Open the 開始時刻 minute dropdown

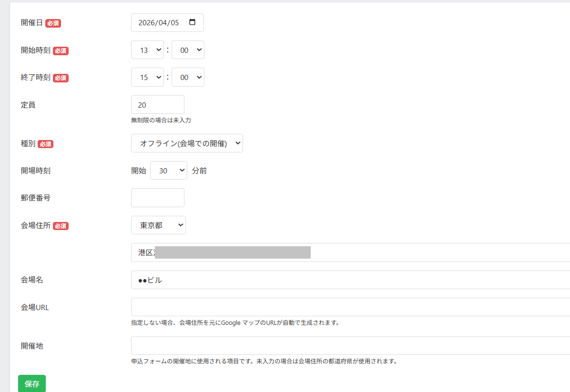point(188,50)
